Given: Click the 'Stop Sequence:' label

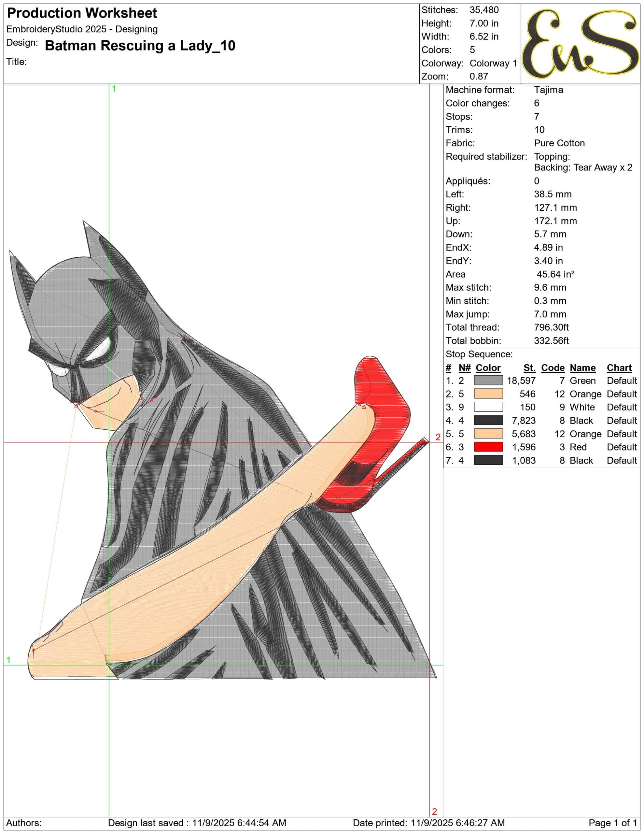Looking at the screenshot, I should 479,354.
